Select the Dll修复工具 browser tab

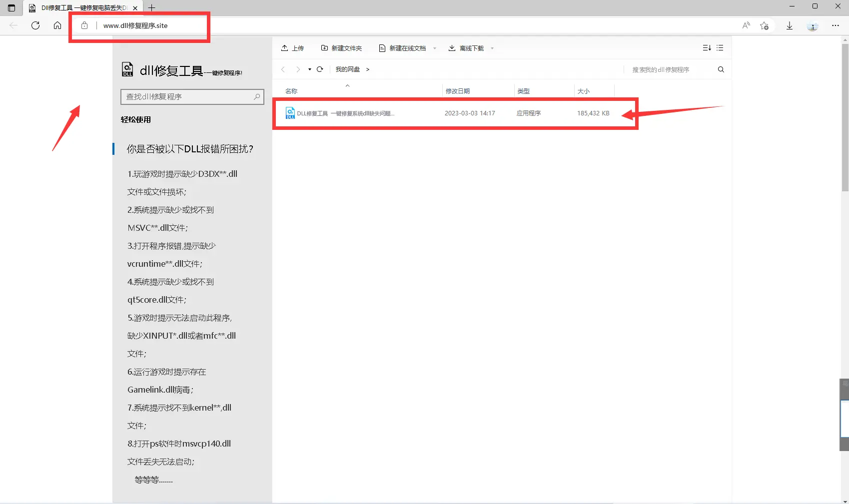click(x=83, y=8)
